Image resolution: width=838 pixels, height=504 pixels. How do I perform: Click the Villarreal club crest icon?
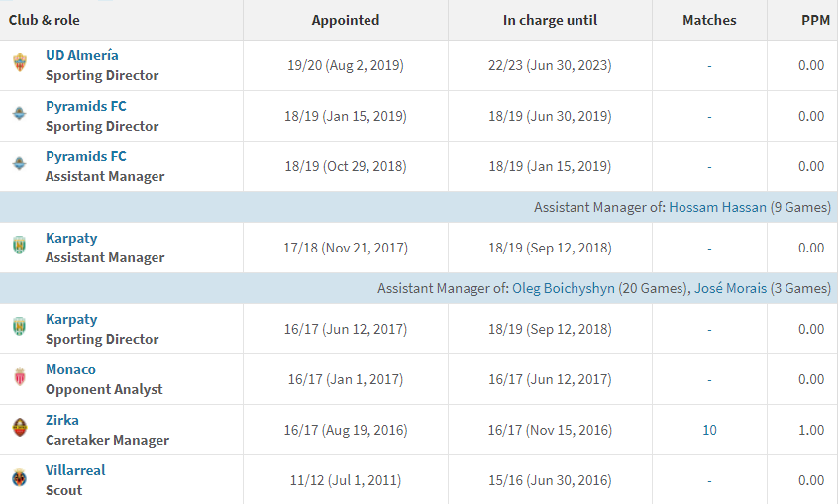click(x=19, y=480)
